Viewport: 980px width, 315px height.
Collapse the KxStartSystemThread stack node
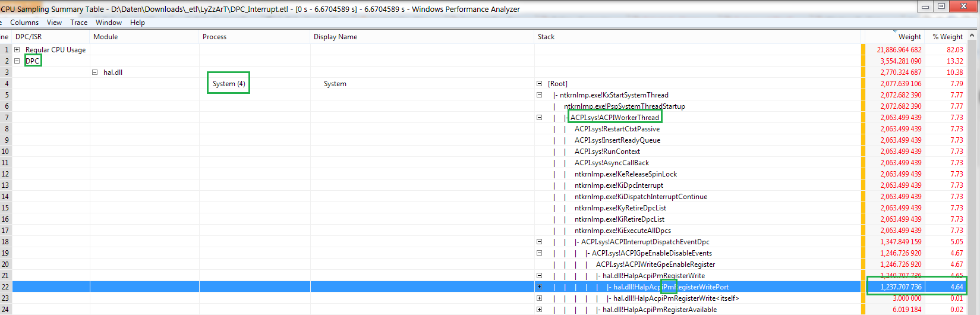540,95
